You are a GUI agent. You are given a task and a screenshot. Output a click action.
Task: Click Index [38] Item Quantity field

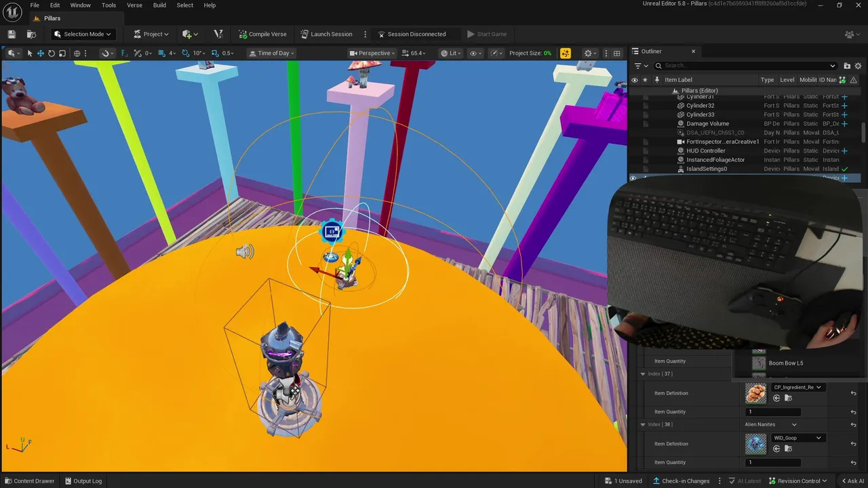coord(773,462)
